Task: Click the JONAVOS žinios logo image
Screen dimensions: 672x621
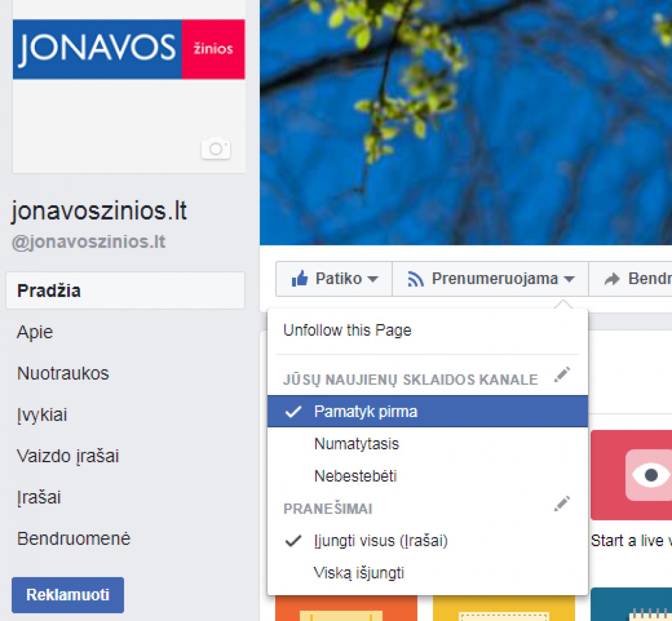Action: (x=129, y=49)
